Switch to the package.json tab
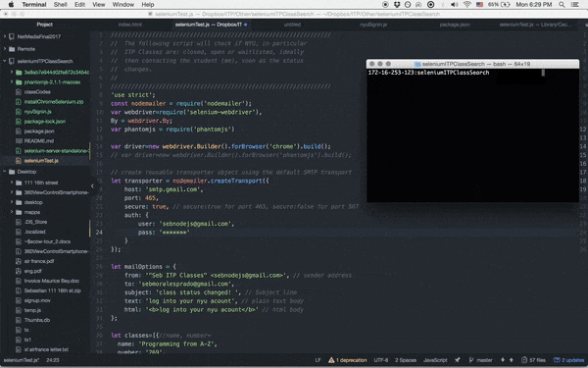The image size is (588, 368). (454, 25)
